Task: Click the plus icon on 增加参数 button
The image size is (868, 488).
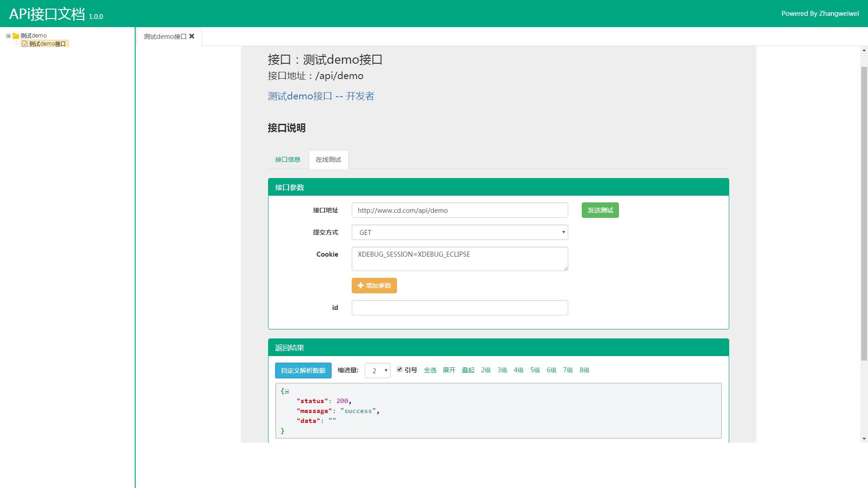Action: (x=360, y=286)
